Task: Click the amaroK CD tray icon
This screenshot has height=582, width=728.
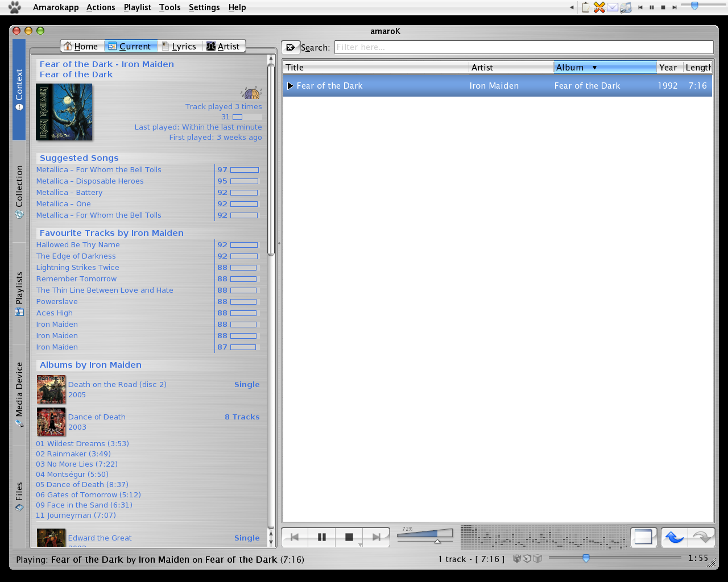Action: 626,7
